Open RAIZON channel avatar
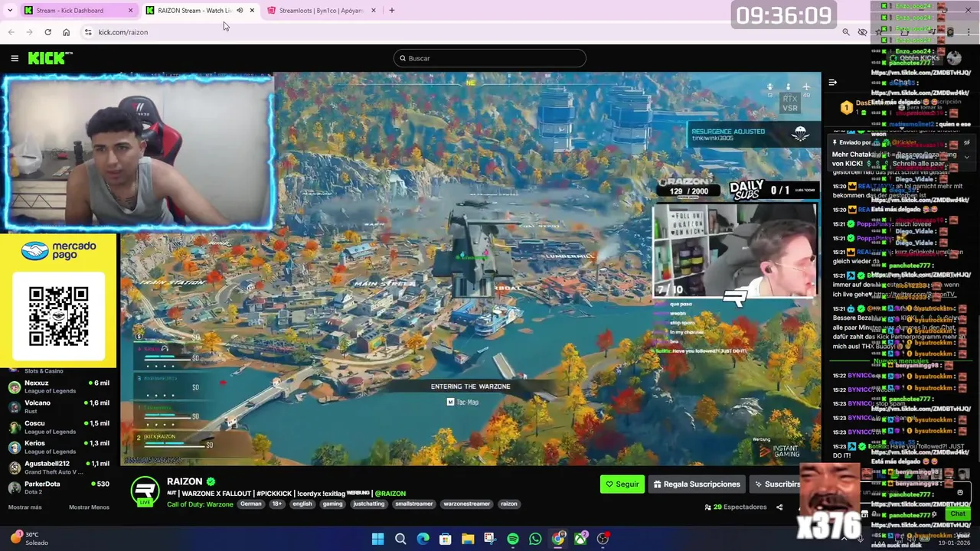 (x=145, y=491)
